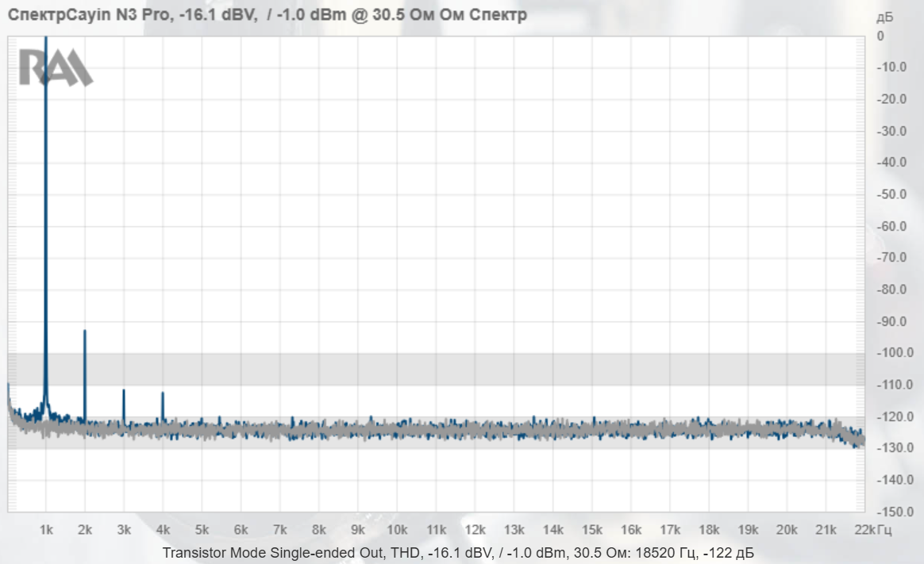Screen dimensions: 924x564
Task: Click the '10k' frequency axis label
Action: click(397, 530)
